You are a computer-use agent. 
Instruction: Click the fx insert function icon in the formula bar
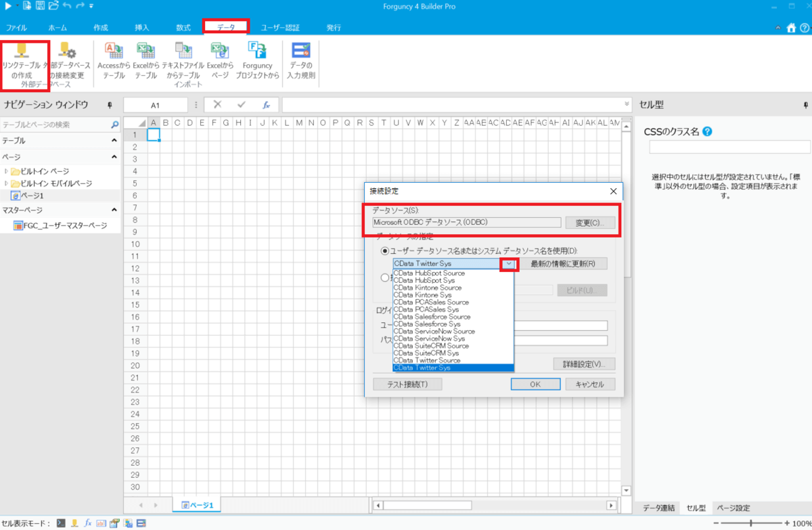[x=267, y=105]
